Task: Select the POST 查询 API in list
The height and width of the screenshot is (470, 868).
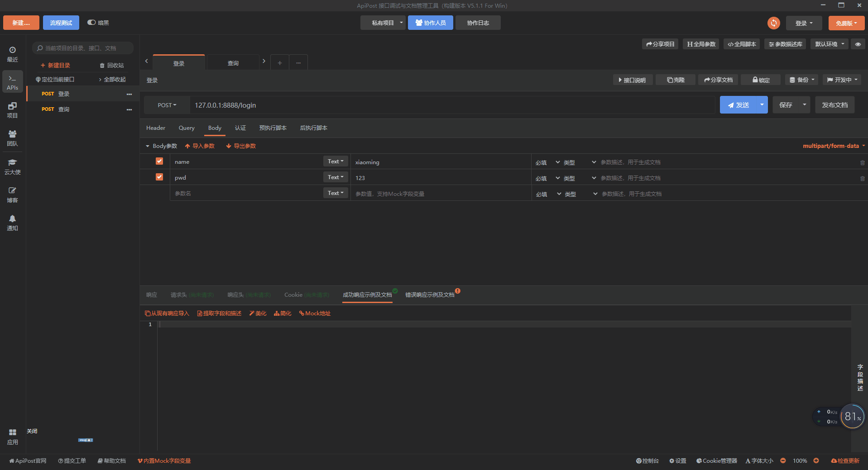Action: (83, 109)
